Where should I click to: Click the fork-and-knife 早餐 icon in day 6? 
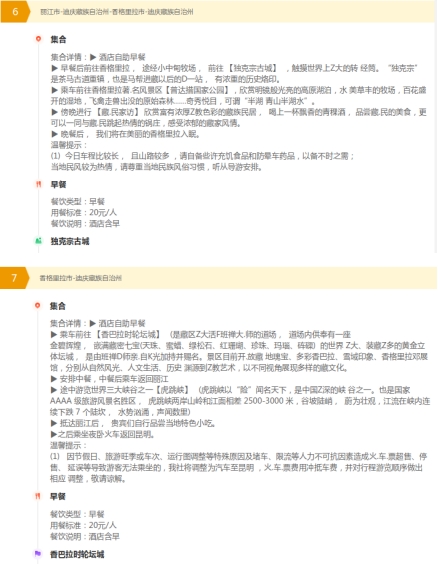tap(38, 184)
